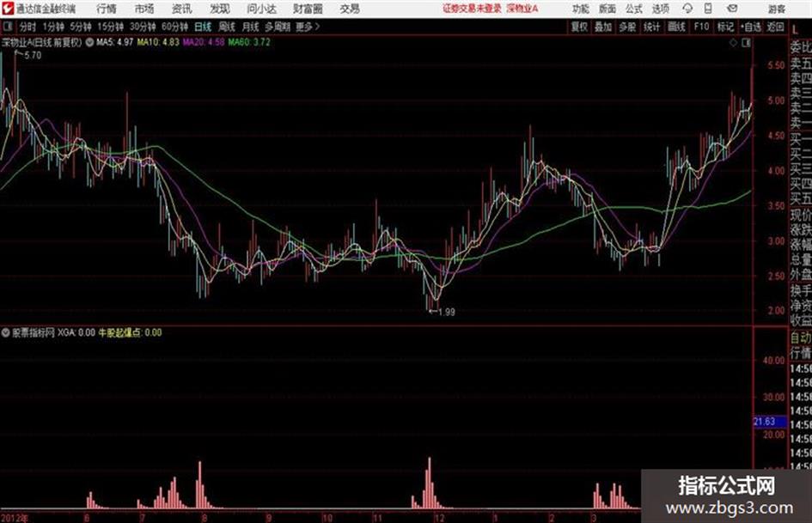The image size is (812, 523).
Task: Click the MA10: 4.83 indicator value
Action: click(158, 42)
